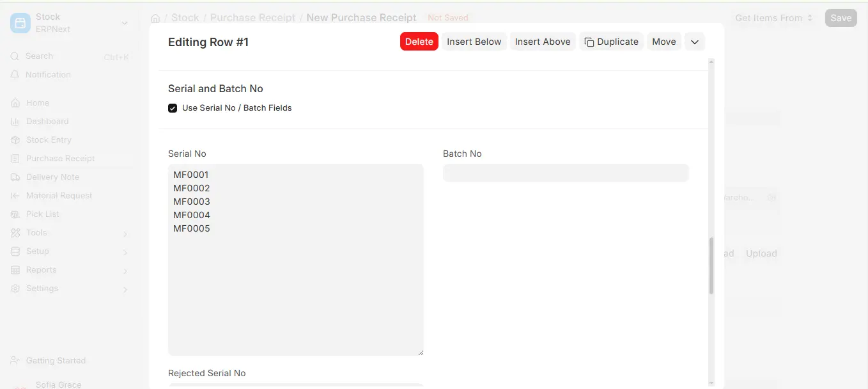Go to Purchase Receipt in the breadcrumb
The width and height of the screenshot is (868, 389).
point(253,18)
